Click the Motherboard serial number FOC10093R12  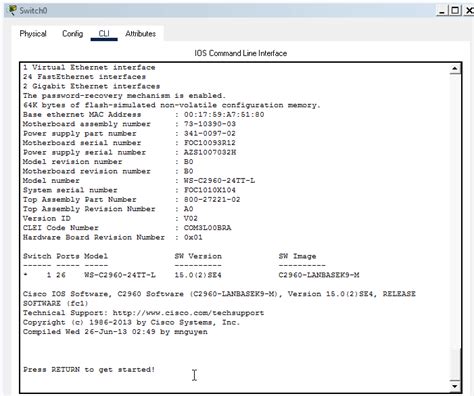click(210, 143)
